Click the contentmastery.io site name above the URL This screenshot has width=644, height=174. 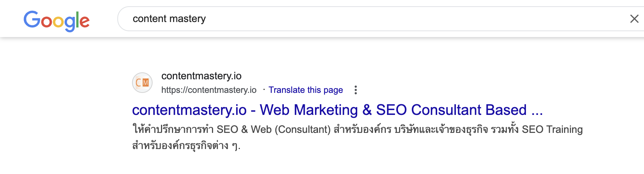[x=201, y=76]
